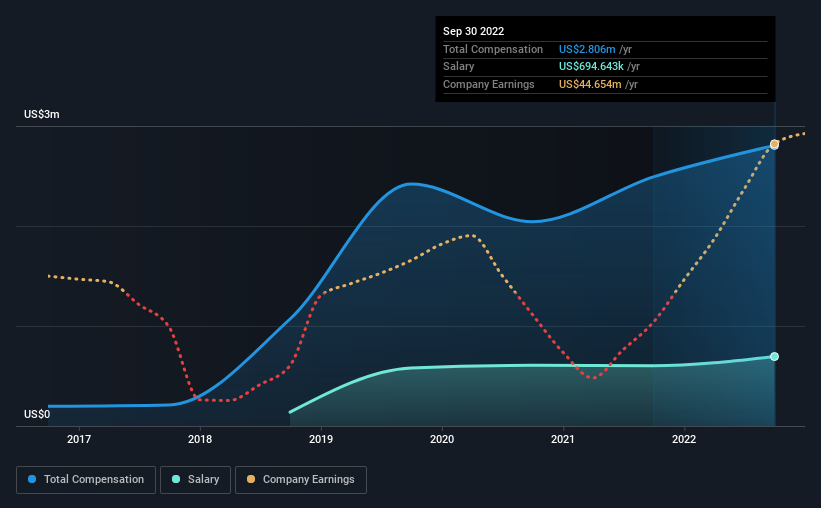The width and height of the screenshot is (821, 508).
Task: Click the Company Earnings marker at Sep 2022
Action: coord(774,143)
